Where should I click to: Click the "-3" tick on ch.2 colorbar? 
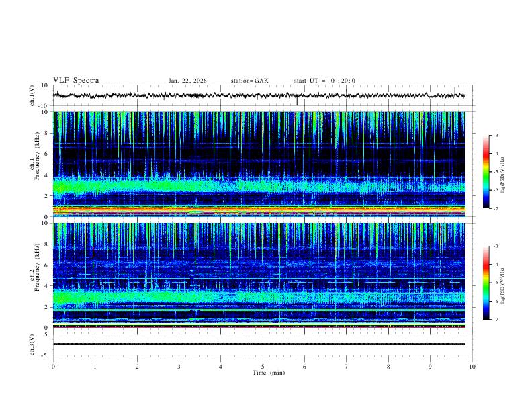[496, 246]
